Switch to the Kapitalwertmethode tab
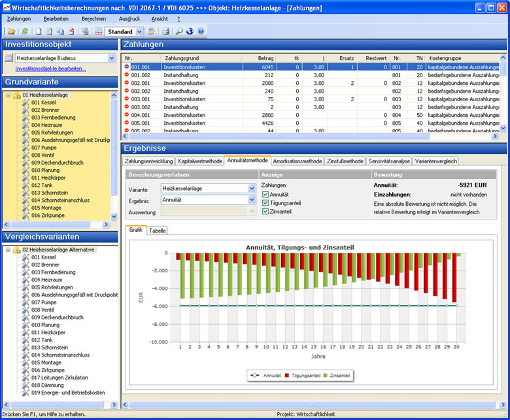This screenshot has width=510, height=420. coord(200,161)
